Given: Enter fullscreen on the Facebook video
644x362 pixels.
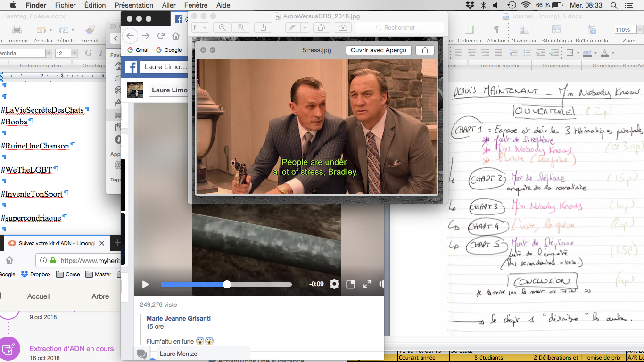Looking at the screenshot, I should [x=367, y=284].
